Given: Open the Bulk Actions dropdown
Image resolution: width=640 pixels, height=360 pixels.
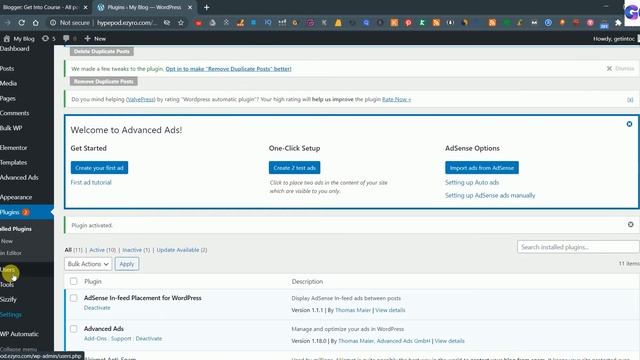Looking at the screenshot, I should [x=88, y=264].
